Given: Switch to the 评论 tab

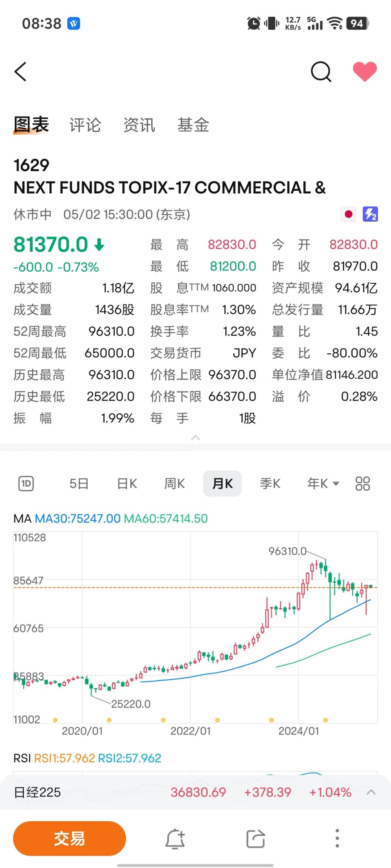Looking at the screenshot, I should pos(85,125).
